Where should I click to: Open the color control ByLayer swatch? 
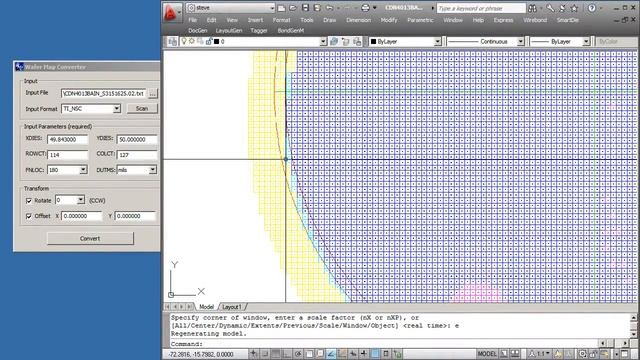click(x=373, y=42)
